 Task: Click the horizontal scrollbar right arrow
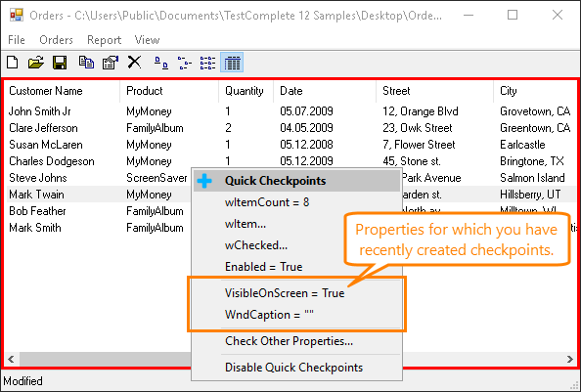tap(569, 359)
